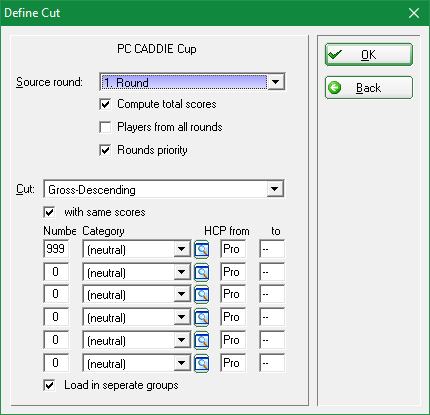Image resolution: width=430 pixels, height=415 pixels.
Task: Click the search icon in second category row
Action: click(202, 272)
